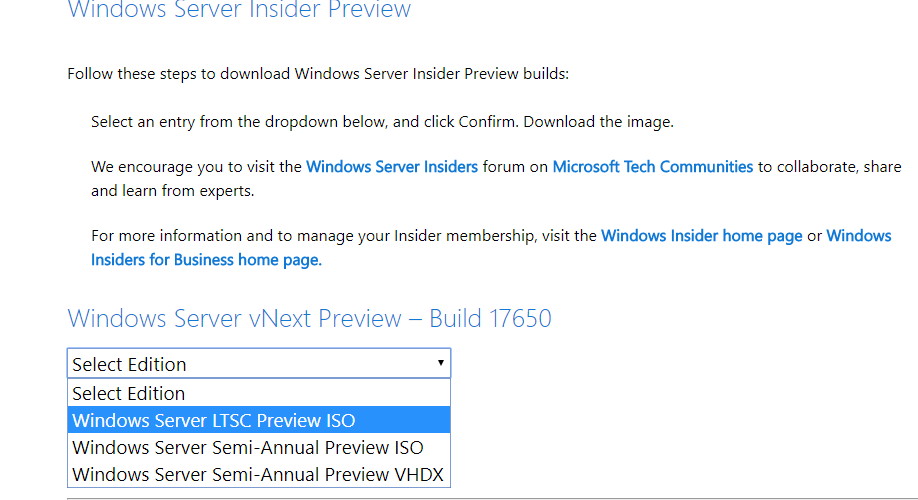
Task: Pick Windows Server Semi-Annual Preview ISO
Action: coord(259,447)
